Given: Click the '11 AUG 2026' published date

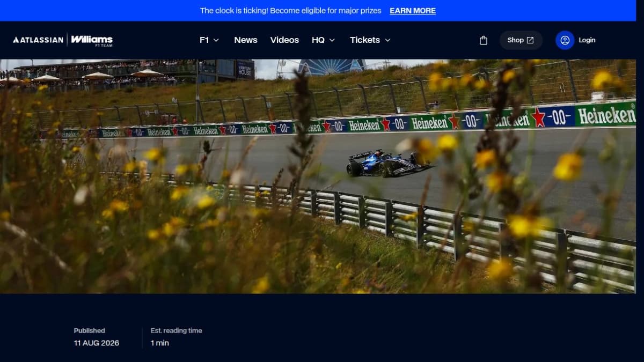Looking at the screenshot, I should (x=97, y=343).
